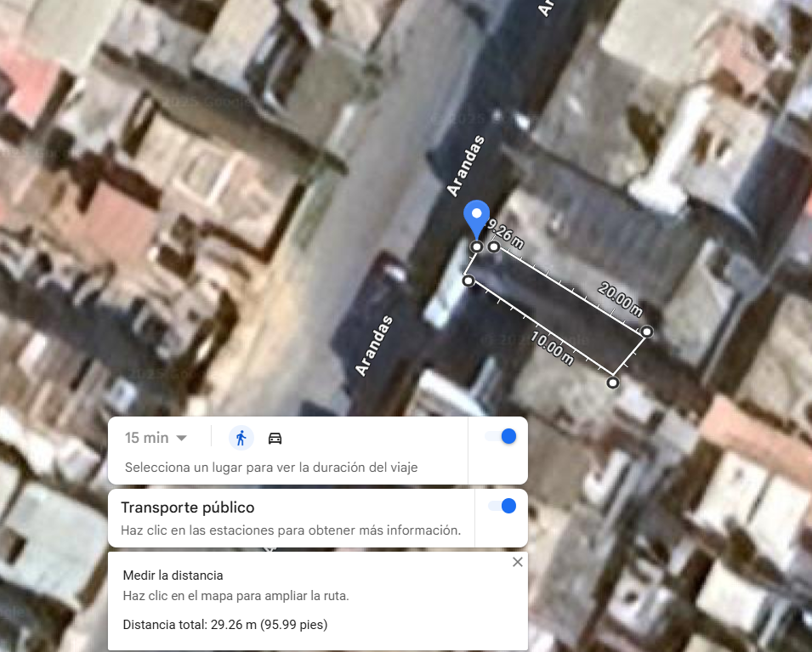This screenshot has width=812, height=652.
Task: Expand the dropdown arrow beside 15 min
Action: point(181,439)
